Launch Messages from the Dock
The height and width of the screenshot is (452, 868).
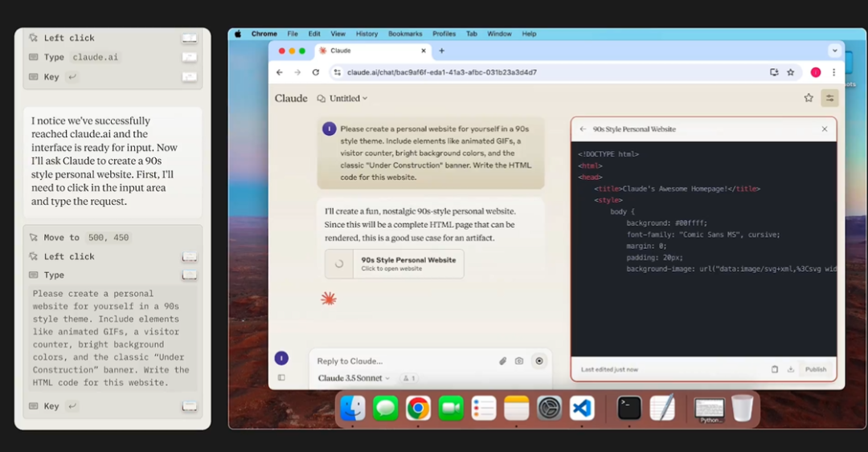pyautogui.click(x=385, y=409)
